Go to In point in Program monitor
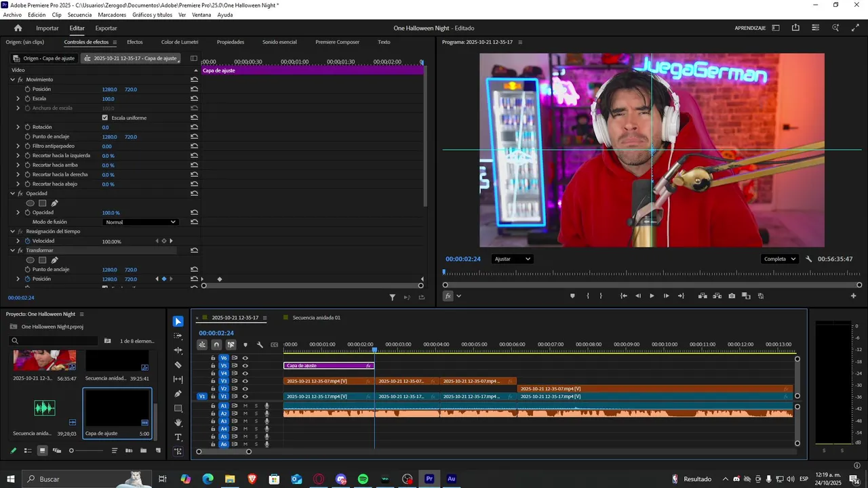Viewport: 868px width, 488px height. 623,296
